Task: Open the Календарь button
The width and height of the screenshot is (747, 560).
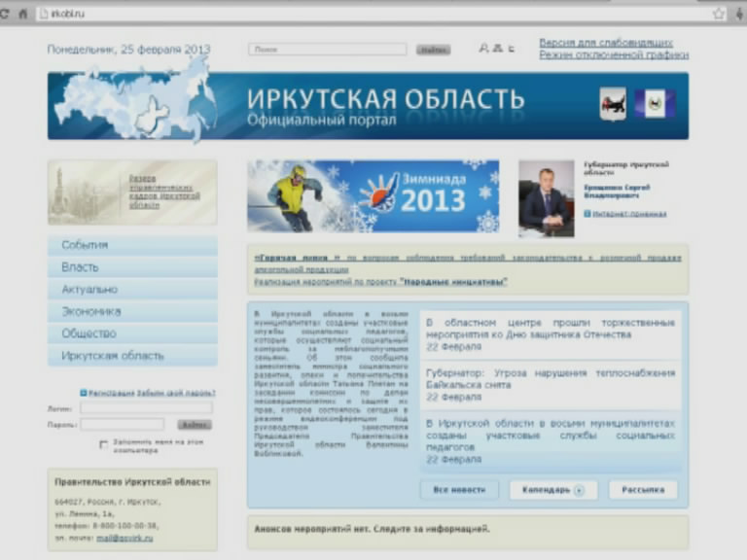Action: [553, 490]
